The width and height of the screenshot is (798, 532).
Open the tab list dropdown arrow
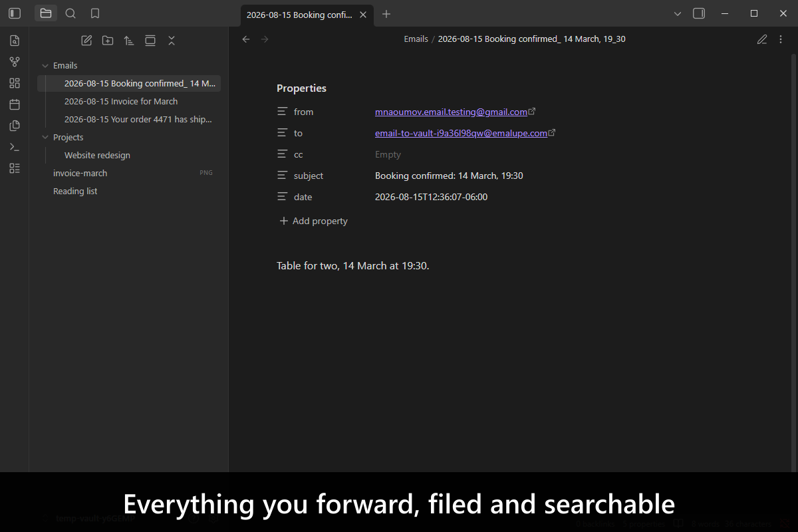point(678,14)
